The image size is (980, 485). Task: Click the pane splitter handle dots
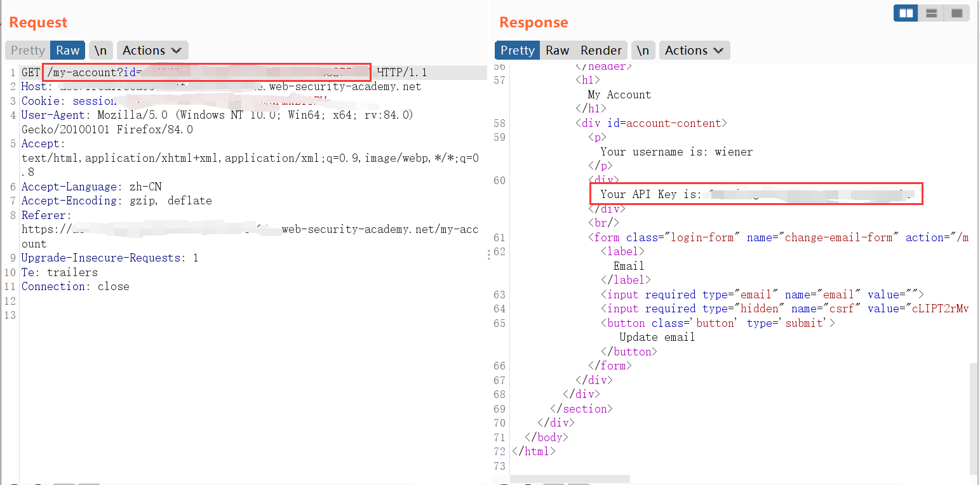488,255
